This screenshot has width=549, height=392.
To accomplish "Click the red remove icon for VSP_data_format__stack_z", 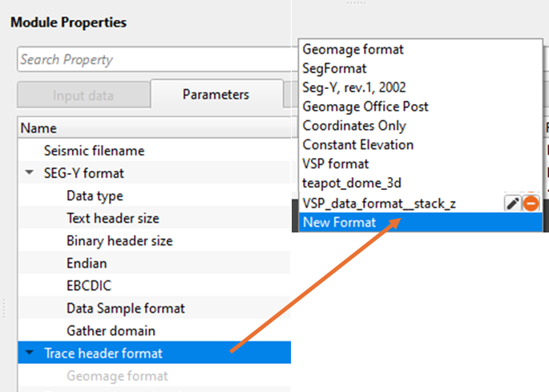I will point(530,204).
